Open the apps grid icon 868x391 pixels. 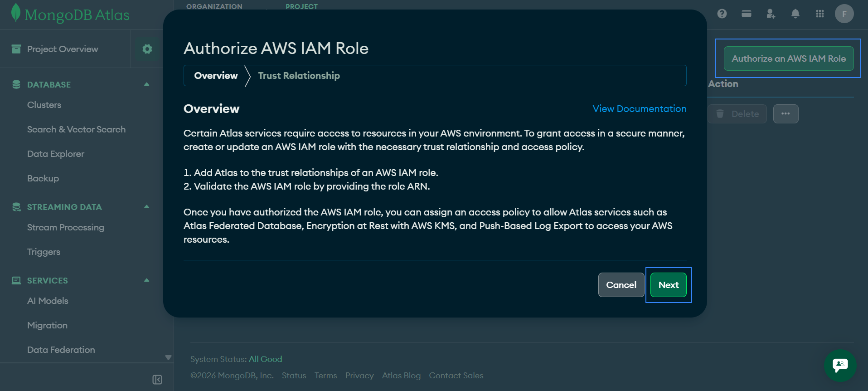click(820, 14)
